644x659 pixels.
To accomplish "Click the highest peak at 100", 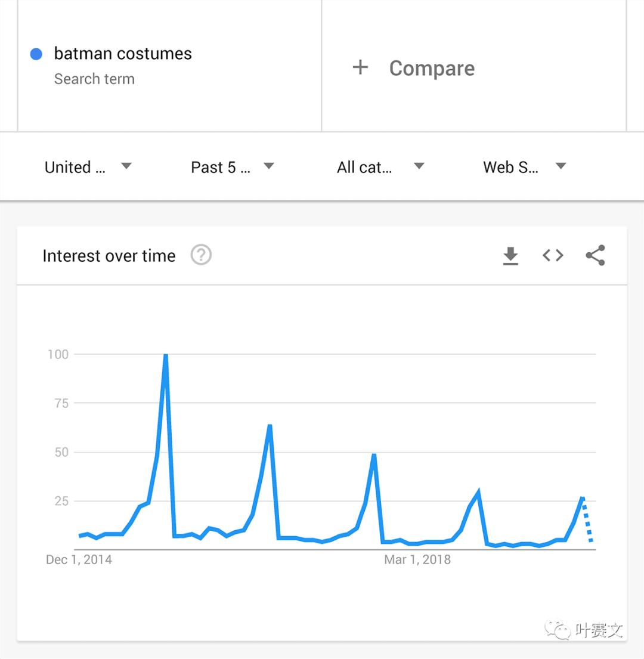I will tap(166, 355).
